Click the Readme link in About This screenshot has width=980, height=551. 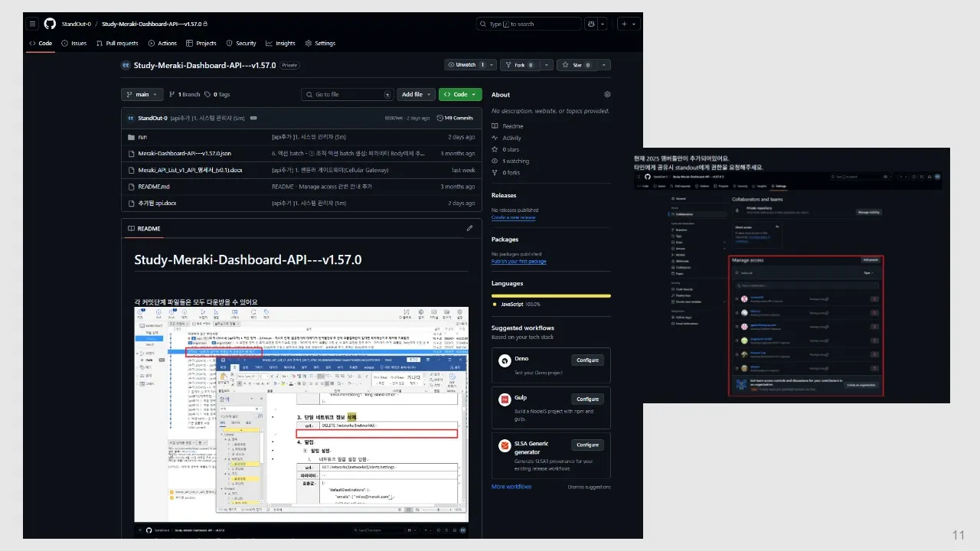coord(508,126)
